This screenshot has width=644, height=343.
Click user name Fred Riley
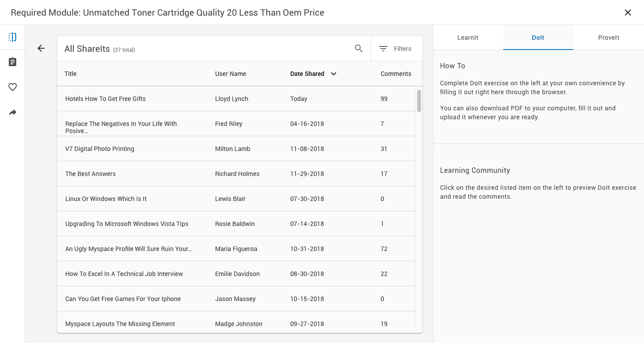click(229, 124)
